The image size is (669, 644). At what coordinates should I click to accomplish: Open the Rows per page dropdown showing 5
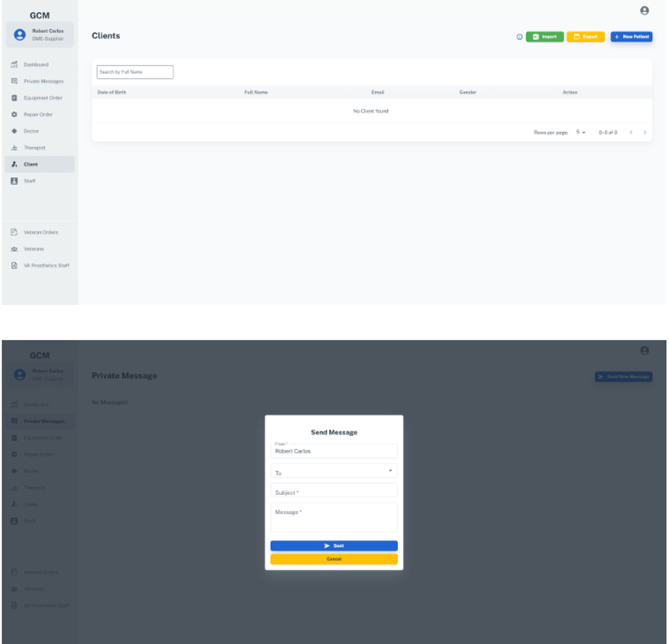pos(581,132)
